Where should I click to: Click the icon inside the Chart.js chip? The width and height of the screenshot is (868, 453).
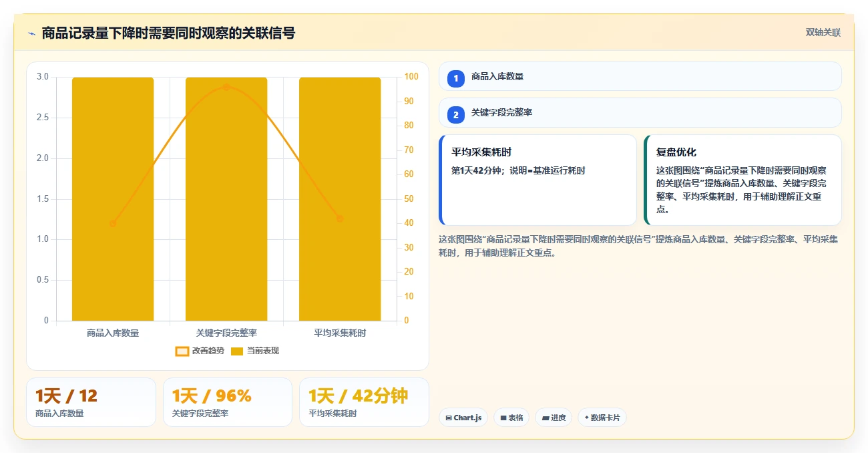coord(449,418)
